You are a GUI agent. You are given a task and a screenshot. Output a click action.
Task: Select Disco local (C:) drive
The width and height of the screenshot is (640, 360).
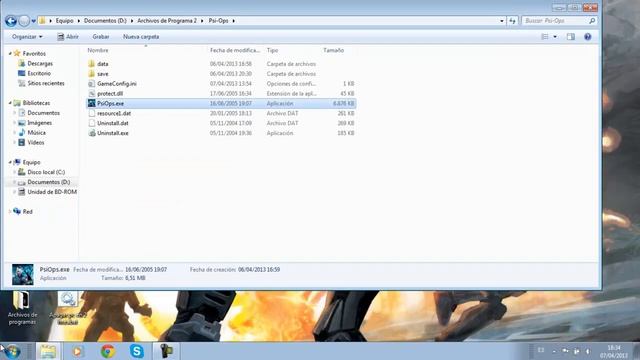(x=46, y=172)
